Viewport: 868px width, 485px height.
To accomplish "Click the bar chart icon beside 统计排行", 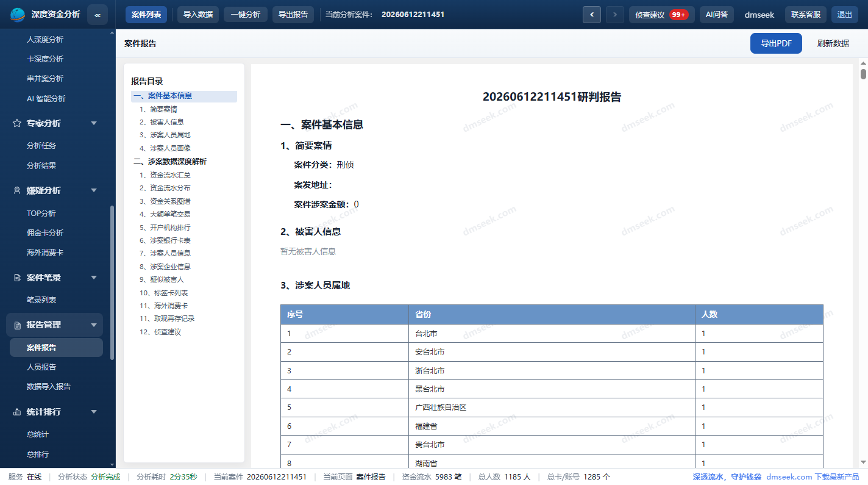I will click(16, 412).
